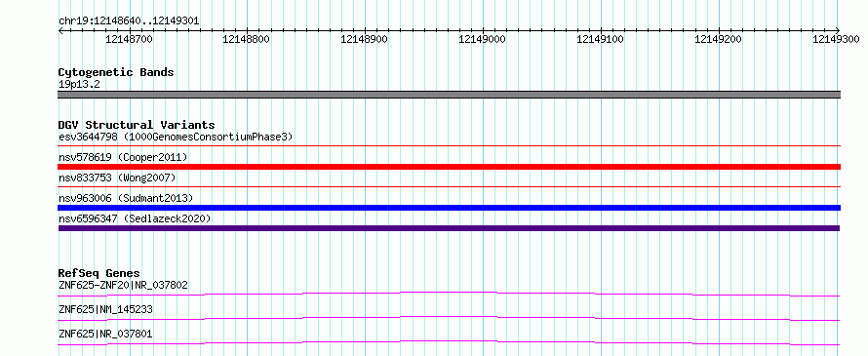This screenshot has height=356, width=868.
Task: Click ruler position label 12148800
Action: pyautogui.click(x=247, y=39)
